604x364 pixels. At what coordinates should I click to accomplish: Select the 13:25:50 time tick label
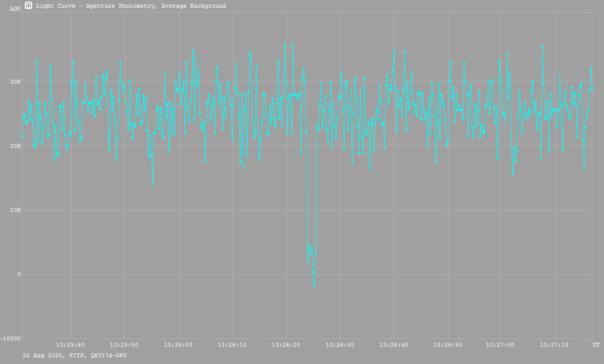coord(125,345)
